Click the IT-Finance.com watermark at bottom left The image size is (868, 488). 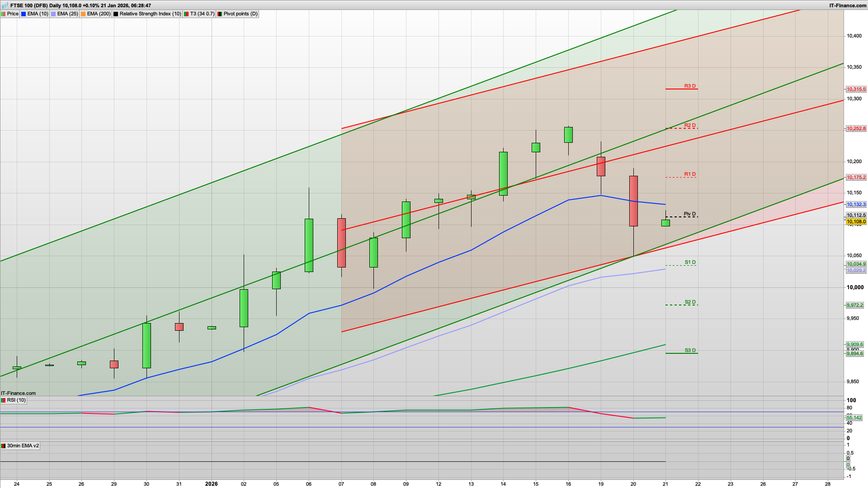click(x=17, y=393)
